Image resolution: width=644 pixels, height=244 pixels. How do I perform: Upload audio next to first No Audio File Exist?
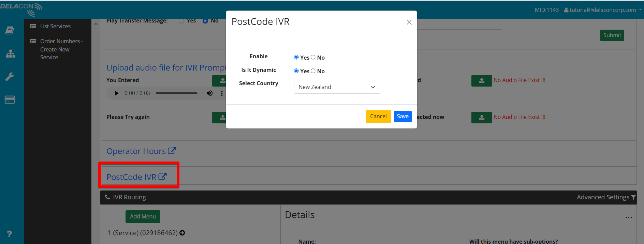(482, 80)
